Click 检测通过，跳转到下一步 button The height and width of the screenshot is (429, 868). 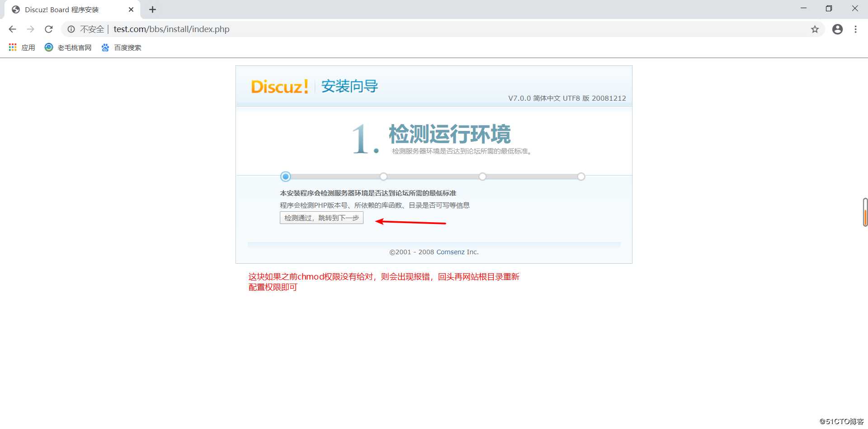(x=321, y=218)
